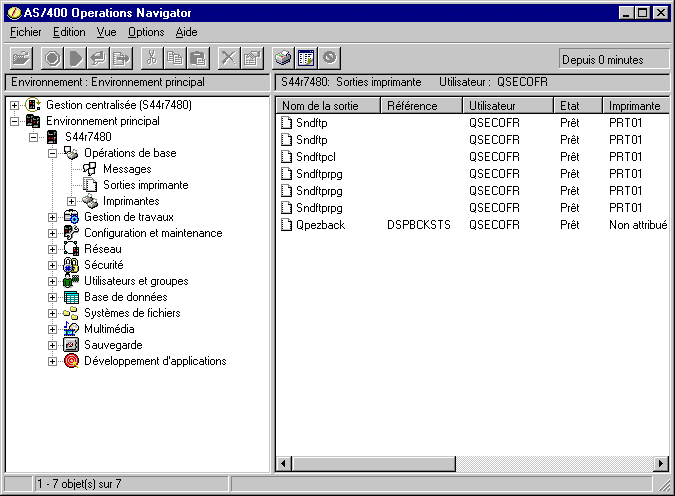Collapse the Environnement principal node

pos(14,121)
